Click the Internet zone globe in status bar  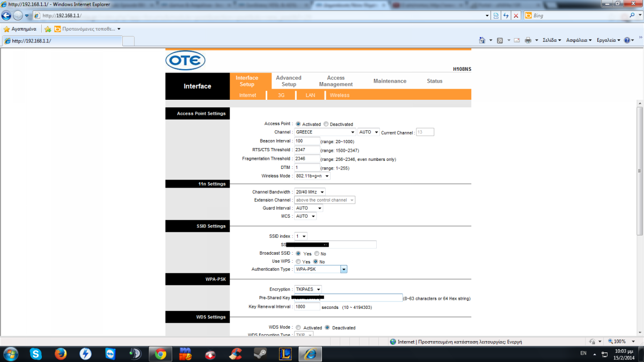[393, 342]
